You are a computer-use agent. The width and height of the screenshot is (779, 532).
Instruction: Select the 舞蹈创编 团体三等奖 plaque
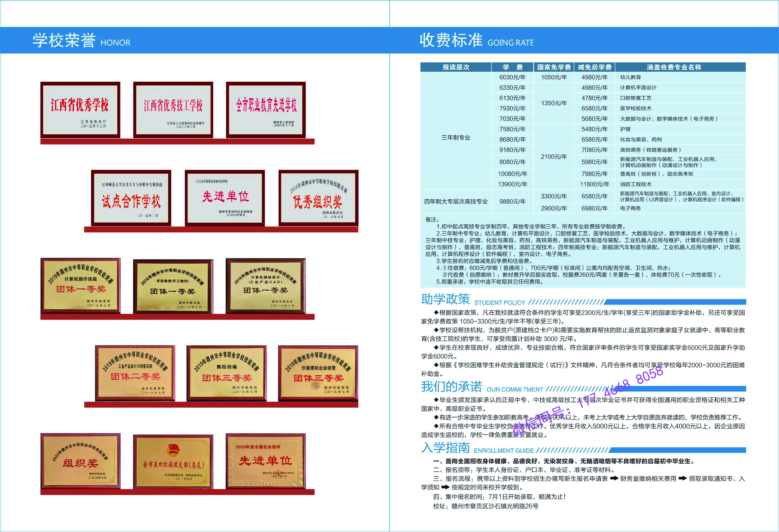pos(227,373)
